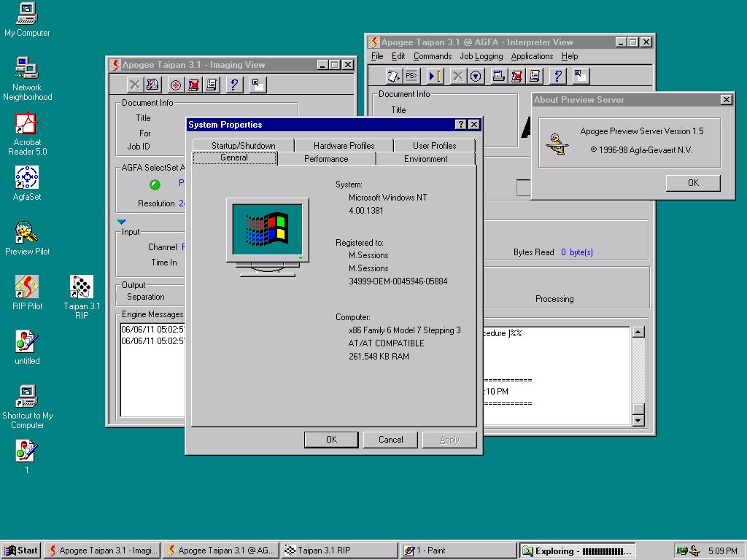Image resolution: width=747 pixels, height=560 pixels.
Task: Switch to the User Profiles tab
Action: click(435, 145)
